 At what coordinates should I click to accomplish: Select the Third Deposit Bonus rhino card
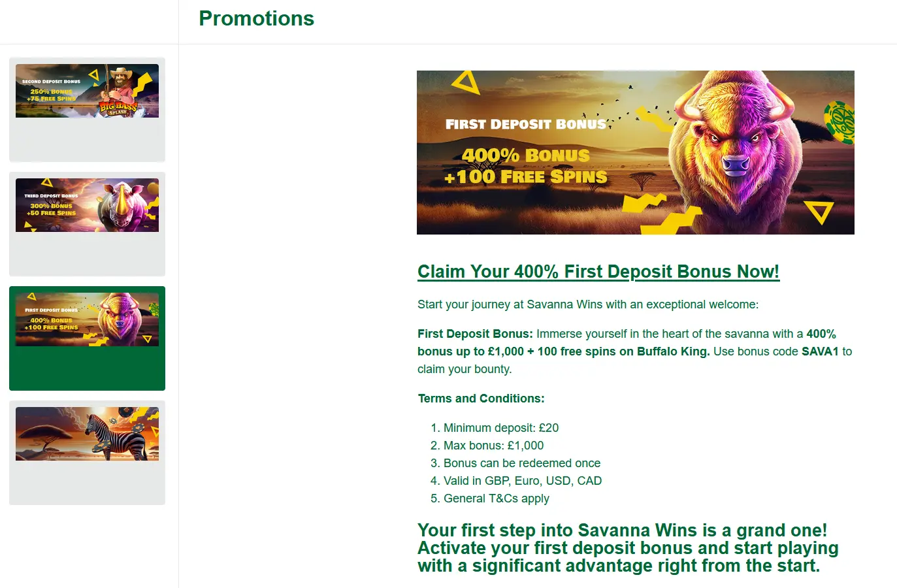87,223
